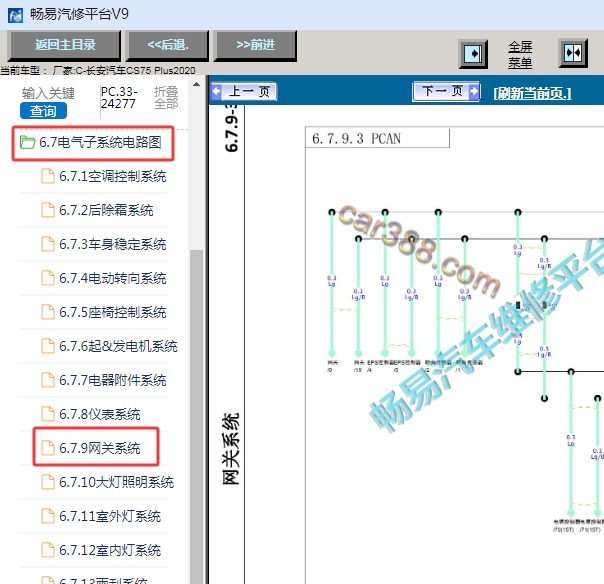Click document icon beside 6.7.9网关系统
This screenshot has height=584, width=604.
pyautogui.click(x=48, y=448)
